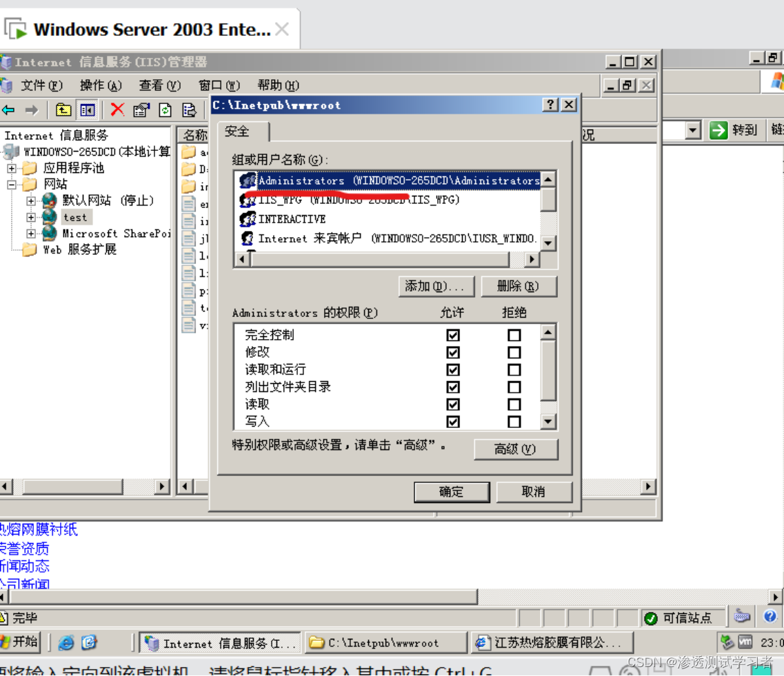Click the 应用程序池 folder icon
The height and width of the screenshot is (676, 784).
[x=30, y=167]
